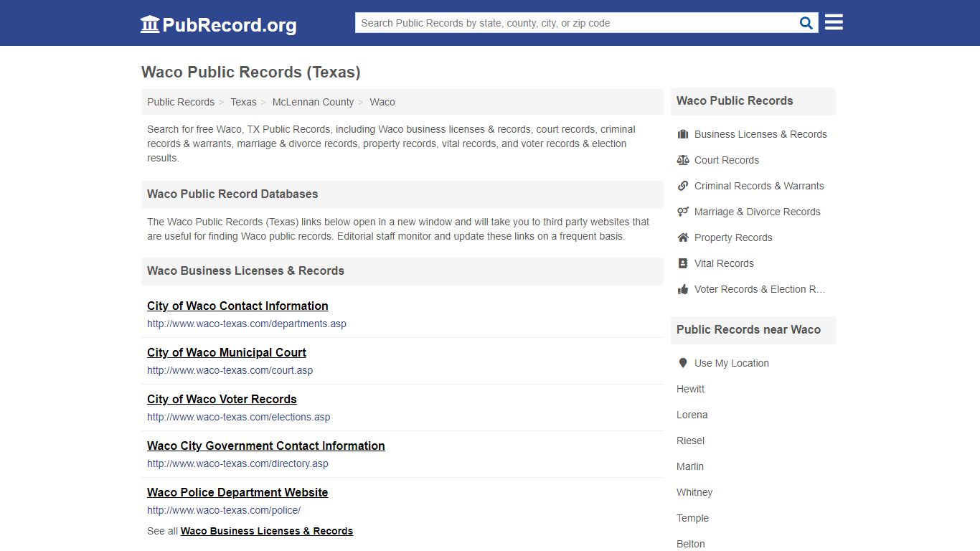Click the Waco Public Records (Texas) heading
Screen dimensions: 980x551
pyautogui.click(x=251, y=72)
